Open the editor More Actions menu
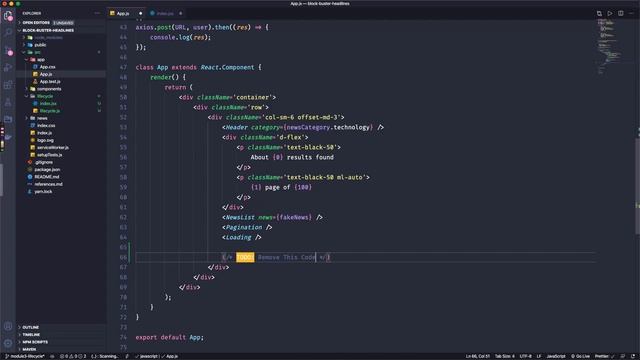The height and width of the screenshot is (360, 640). pos(631,13)
